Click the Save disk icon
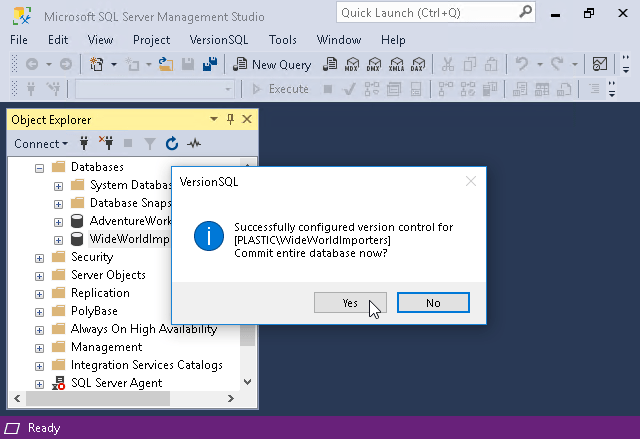 [x=188, y=64]
